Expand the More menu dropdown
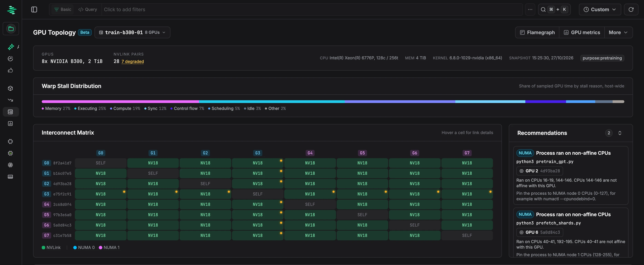This screenshot has height=265, width=644. pos(618,32)
